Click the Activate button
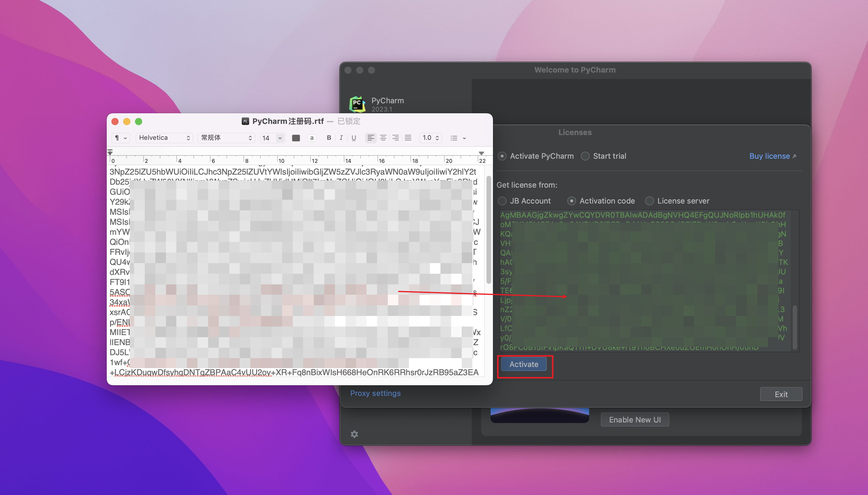868x495 pixels. pos(523,364)
